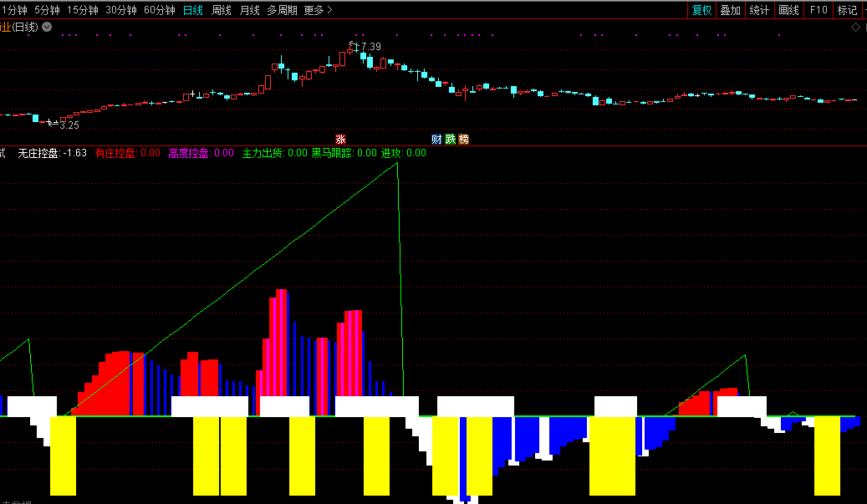Click the diamond icon at top right

[x=855, y=27]
